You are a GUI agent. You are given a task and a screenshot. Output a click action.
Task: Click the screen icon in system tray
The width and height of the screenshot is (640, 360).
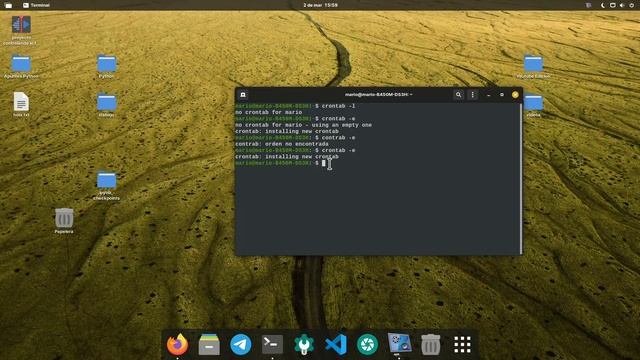click(x=613, y=5)
